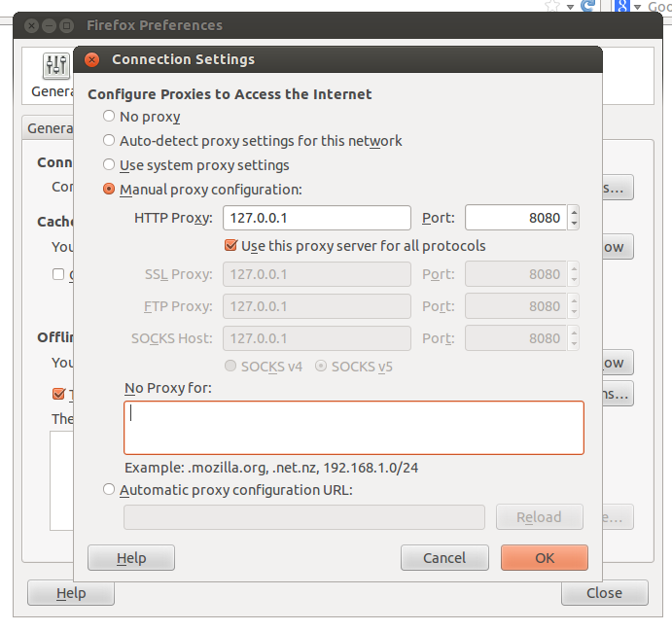Click the Google search box behind the Preferences window
The image size is (672, 631).
tap(659, 6)
